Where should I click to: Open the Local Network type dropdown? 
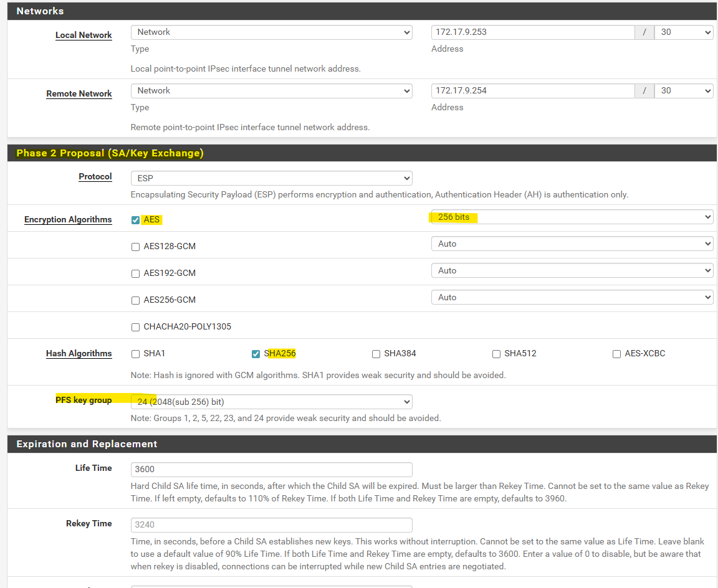pyautogui.click(x=272, y=32)
